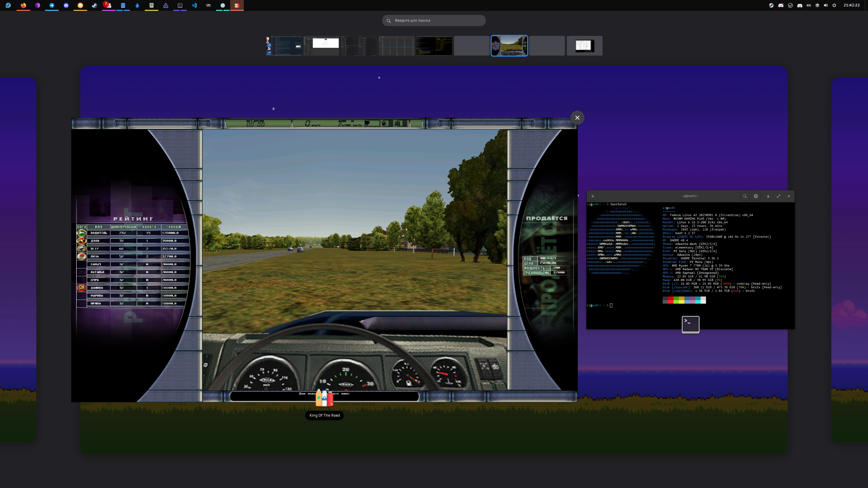Click the 'ДЖОН' row in rating table
The width and height of the screenshot is (868, 488).
pos(133,241)
